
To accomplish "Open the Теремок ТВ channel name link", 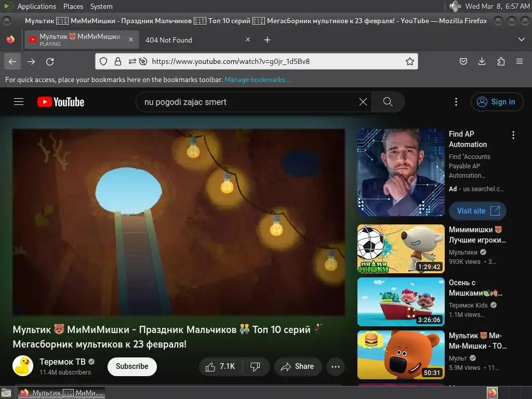I will click(62, 362).
